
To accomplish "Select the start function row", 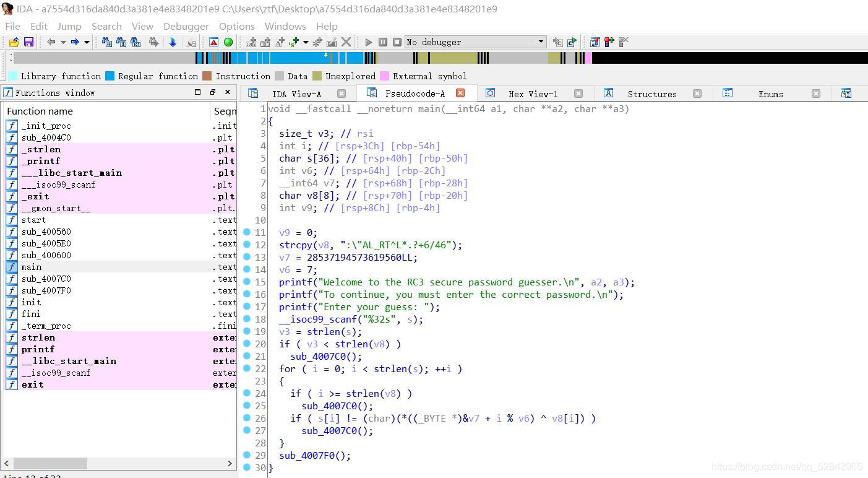I will coord(120,220).
